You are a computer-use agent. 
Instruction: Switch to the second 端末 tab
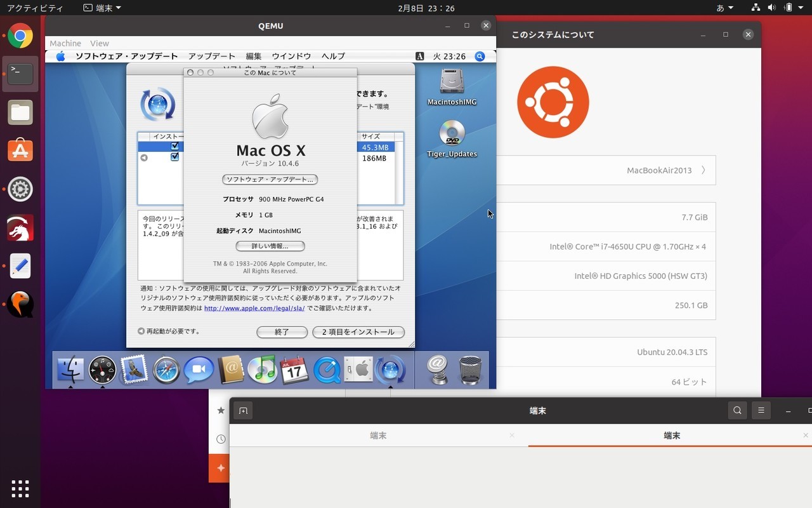pos(671,436)
